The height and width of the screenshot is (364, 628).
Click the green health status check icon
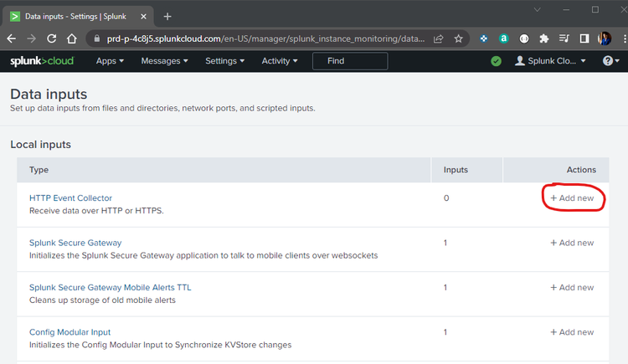click(x=497, y=61)
